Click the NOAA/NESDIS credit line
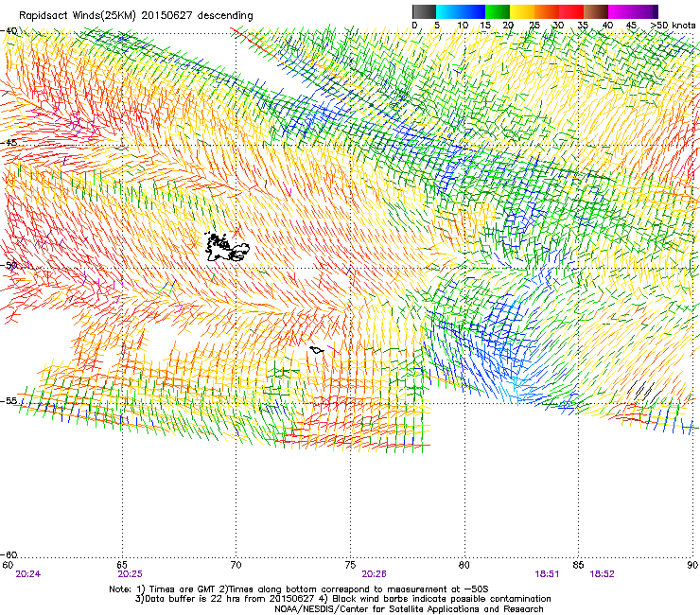 pos(409,609)
